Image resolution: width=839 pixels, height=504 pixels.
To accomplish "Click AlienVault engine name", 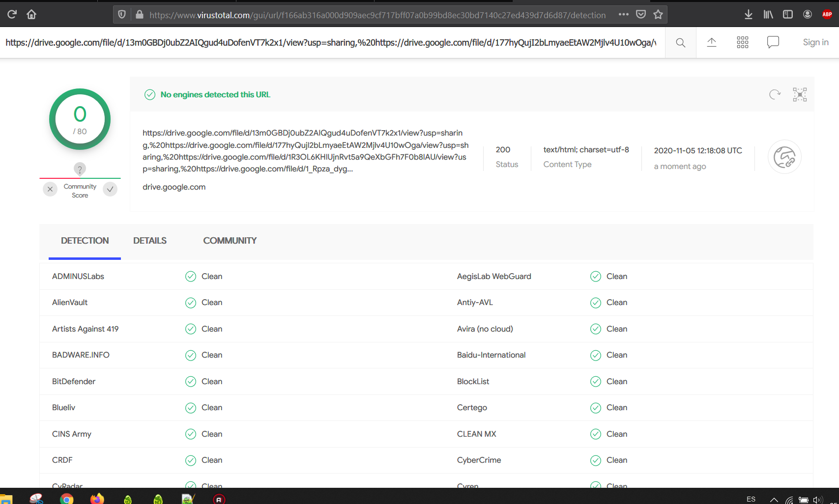I will 70,303.
